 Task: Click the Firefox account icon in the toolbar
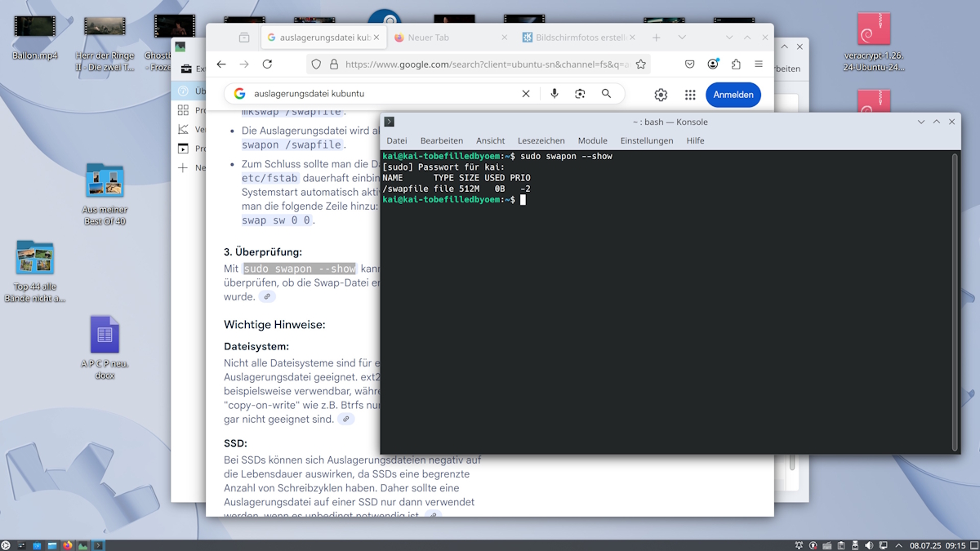713,64
